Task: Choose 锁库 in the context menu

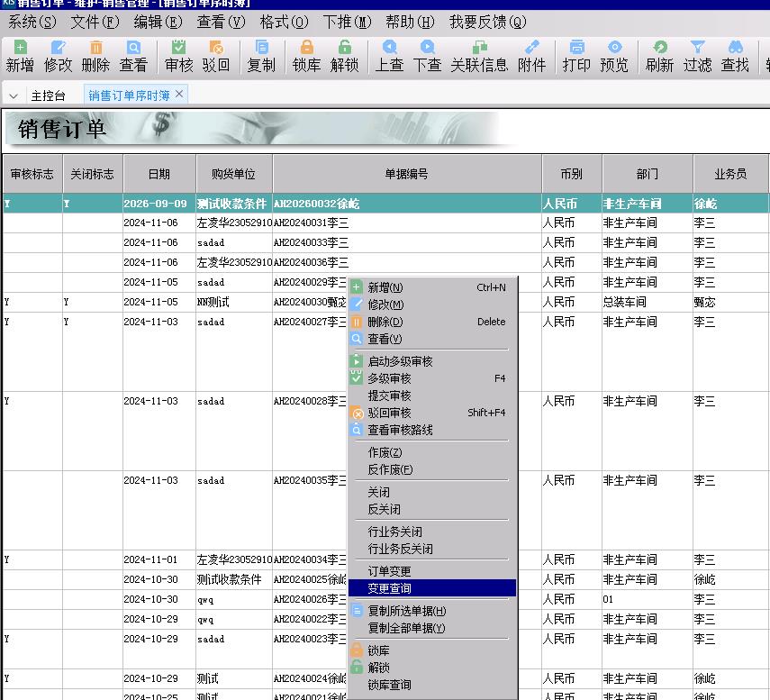Action: 432,650
